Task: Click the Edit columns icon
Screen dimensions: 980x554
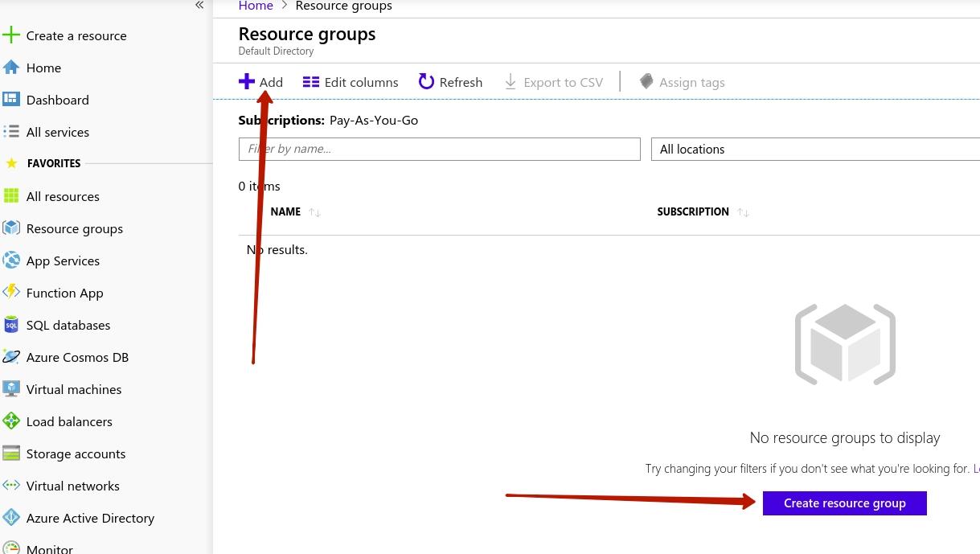Action: pos(311,82)
